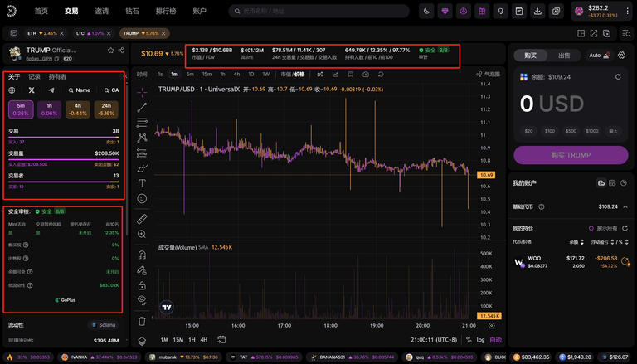The width and height of the screenshot is (637, 364).
Task: Open the gift box rewards icon
Action: tap(483, 12)
